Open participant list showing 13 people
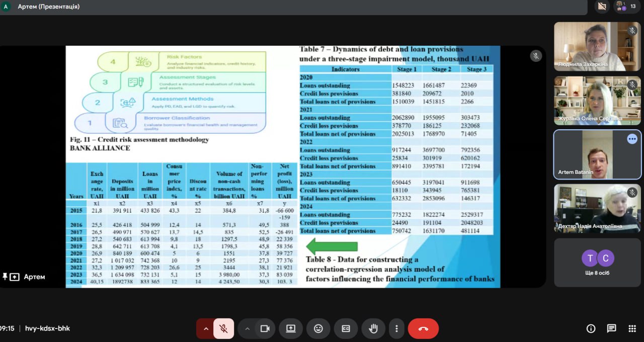 click(627, 7)
